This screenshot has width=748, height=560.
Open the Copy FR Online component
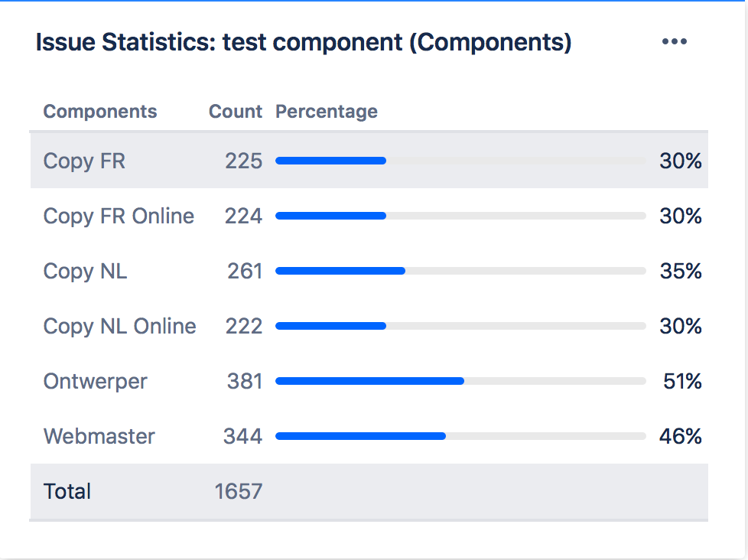(x=119, y=217)
